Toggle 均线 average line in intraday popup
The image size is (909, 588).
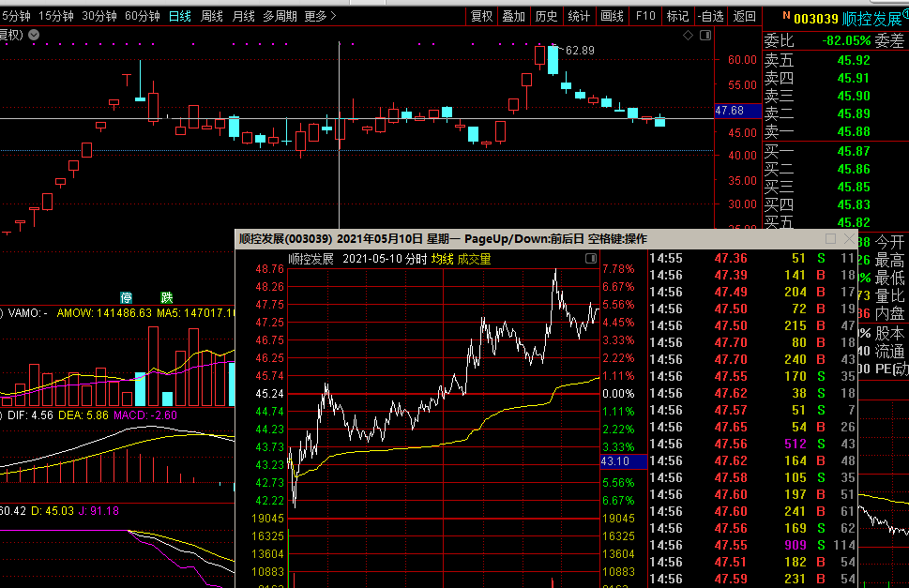tap(443, 259)
